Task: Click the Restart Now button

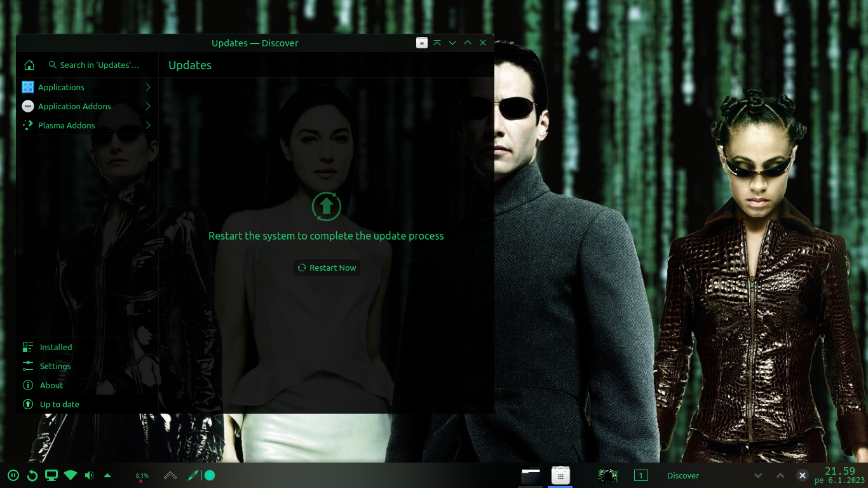Action: point(327,268)
